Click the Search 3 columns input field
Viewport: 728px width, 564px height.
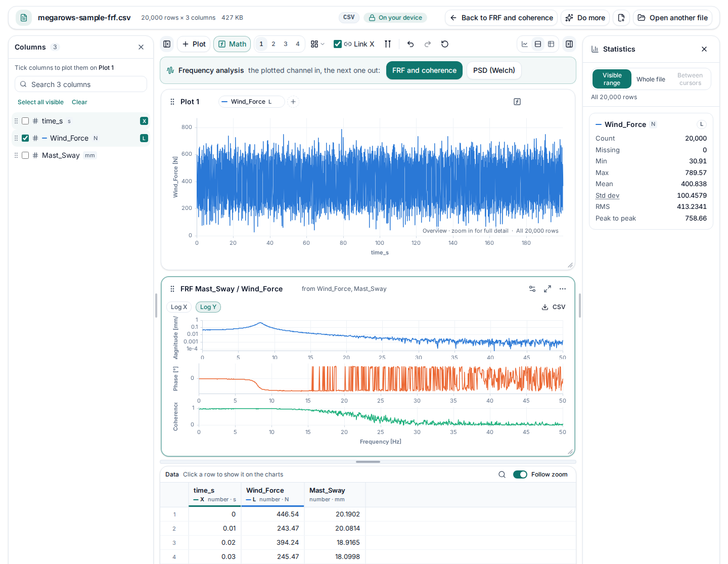click(x=81, y=84)
